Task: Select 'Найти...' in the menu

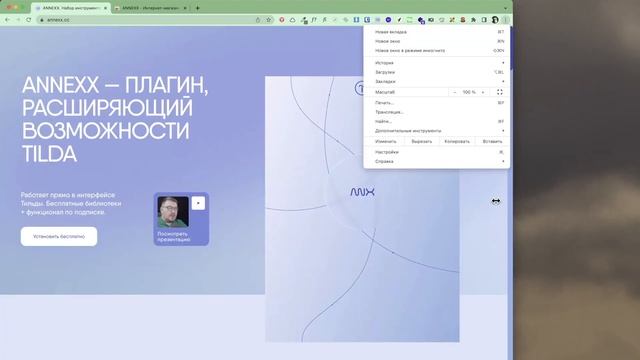Action: tap(437, 121)
